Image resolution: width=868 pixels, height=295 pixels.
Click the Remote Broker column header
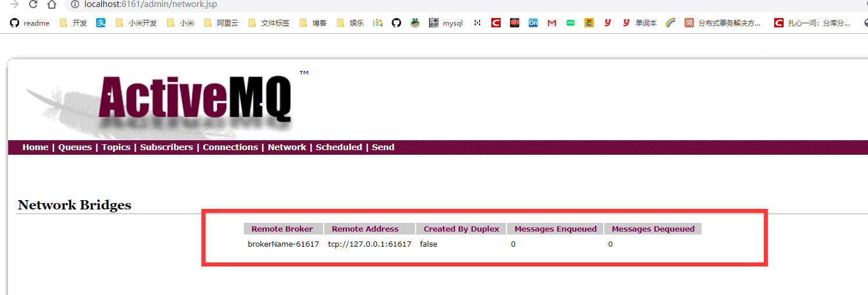282,229
